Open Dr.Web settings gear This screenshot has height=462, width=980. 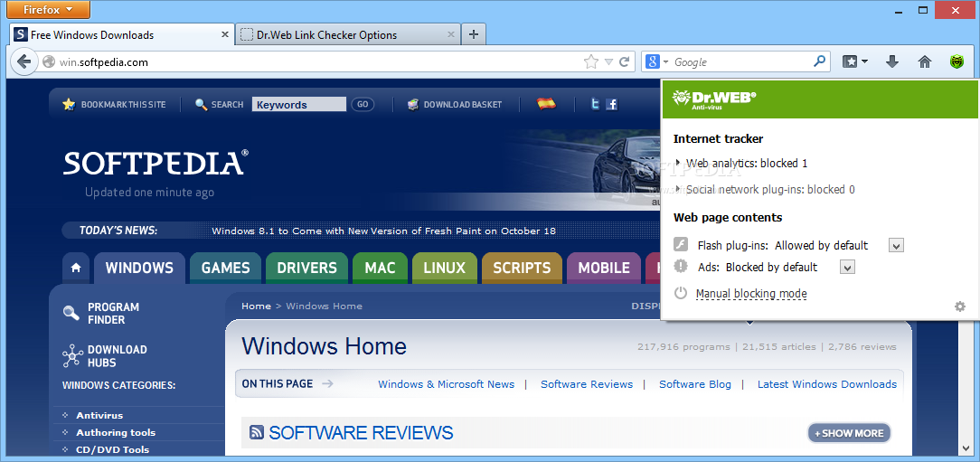coord(960,306)
